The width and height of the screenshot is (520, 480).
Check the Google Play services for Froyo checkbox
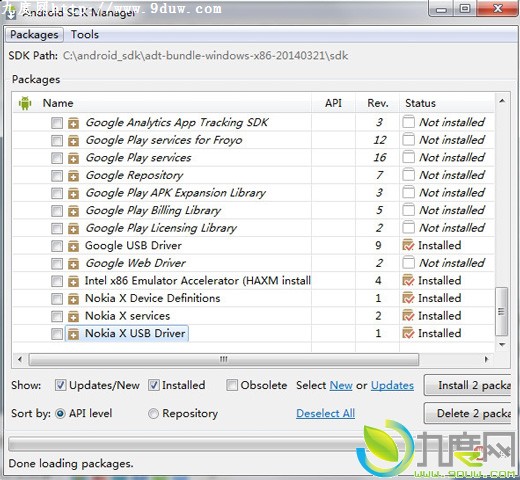point(57,141)
